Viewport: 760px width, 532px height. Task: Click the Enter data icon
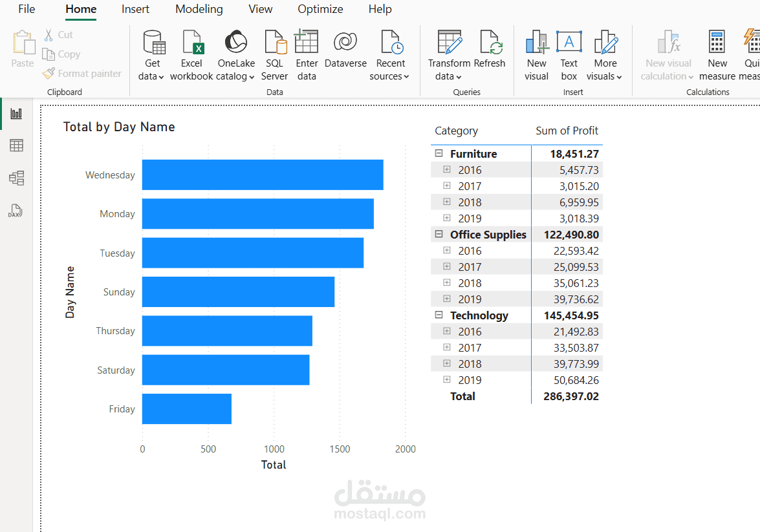(x=307, y=41)
